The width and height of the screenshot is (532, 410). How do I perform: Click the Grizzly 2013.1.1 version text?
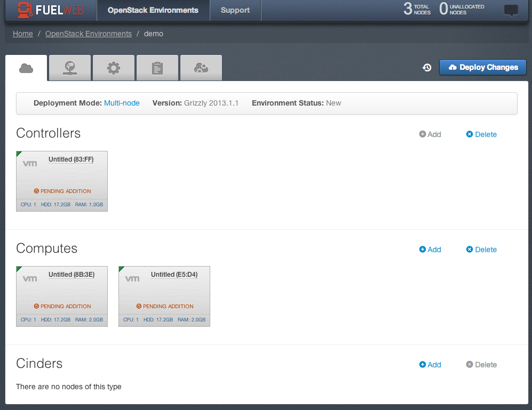pyautogui.click(x=211, y=103)
